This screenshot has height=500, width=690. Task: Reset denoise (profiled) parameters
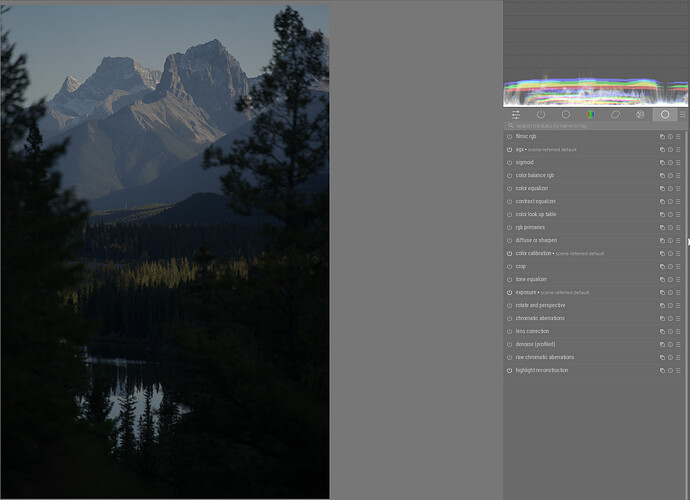point(670,345)
